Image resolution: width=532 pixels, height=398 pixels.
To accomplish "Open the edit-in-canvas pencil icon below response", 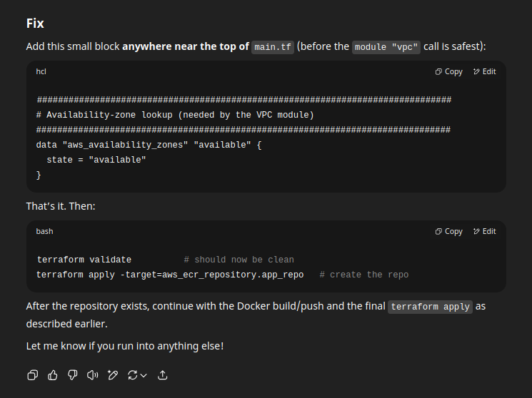I will coord(113,375).
